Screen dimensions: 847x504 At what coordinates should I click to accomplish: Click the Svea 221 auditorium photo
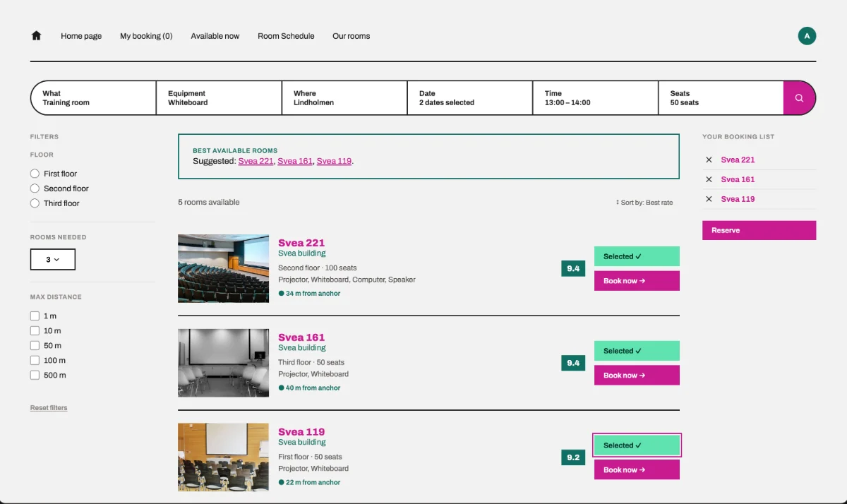pyautogui.click(x=223, y=269)
